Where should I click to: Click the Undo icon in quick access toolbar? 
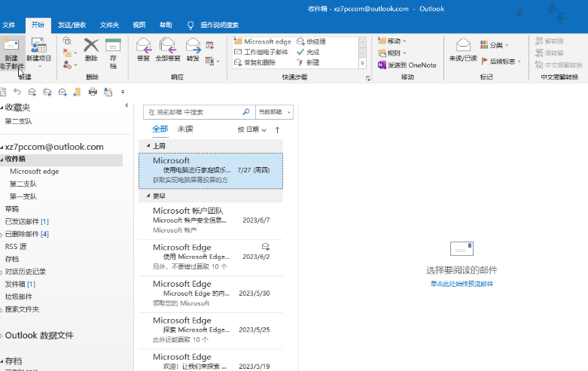tap(17, 92)
